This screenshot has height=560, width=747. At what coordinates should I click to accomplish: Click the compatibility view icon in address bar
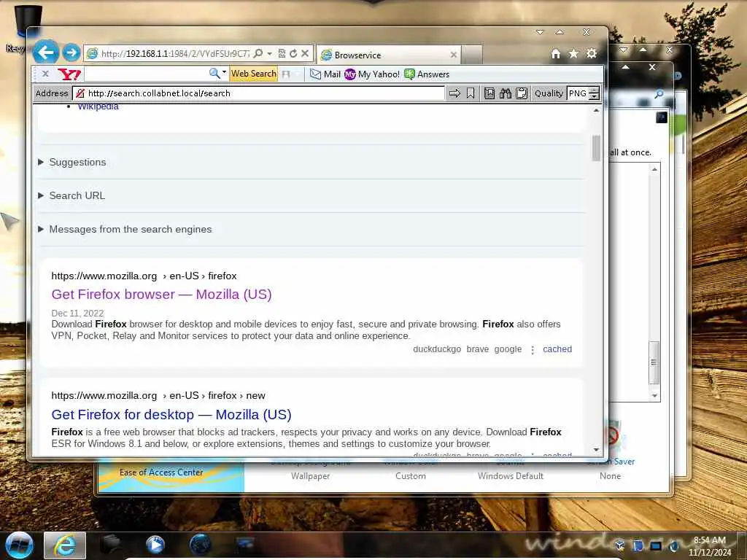tap(282, 53)
